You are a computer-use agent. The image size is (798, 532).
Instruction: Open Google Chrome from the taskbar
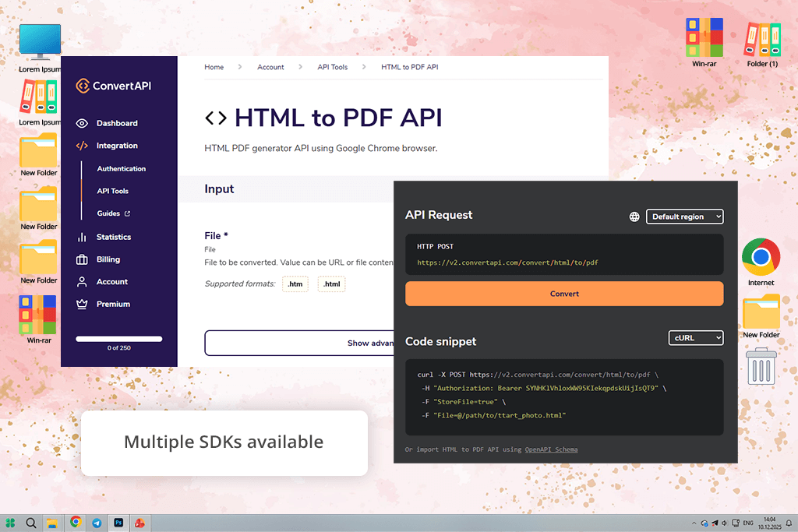point(76,522)
